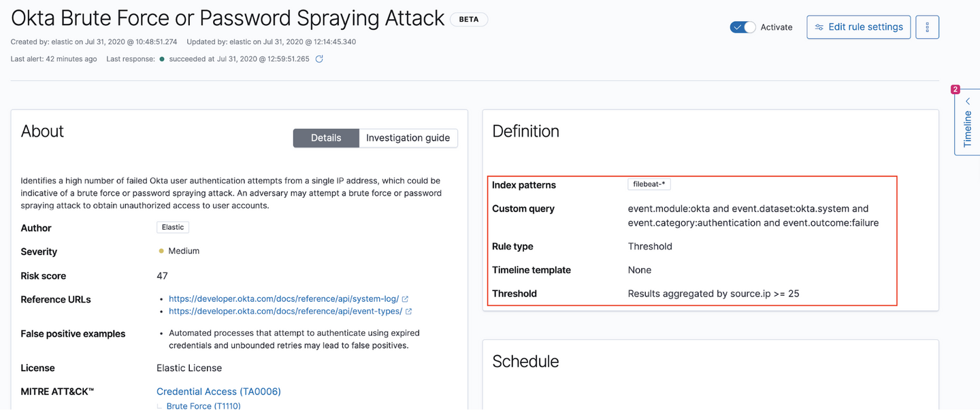The image size is (980, 410).
Task: Click the Medium severity color dot
Action: 161,251
